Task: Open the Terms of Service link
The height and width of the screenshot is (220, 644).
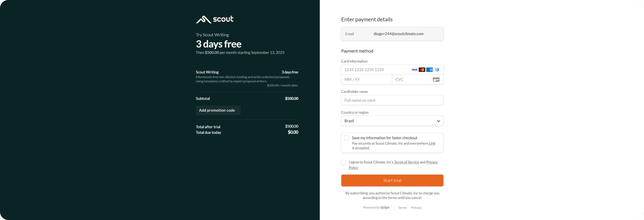Action: [406, 162]
